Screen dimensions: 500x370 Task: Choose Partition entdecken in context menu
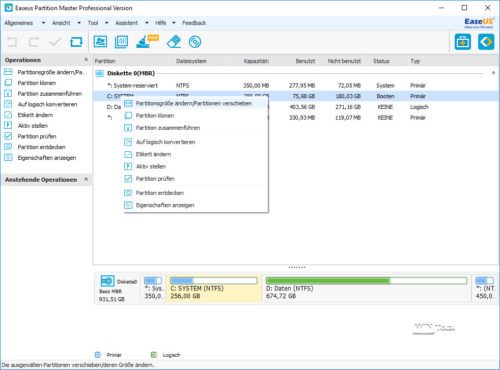tap(196, 193)
